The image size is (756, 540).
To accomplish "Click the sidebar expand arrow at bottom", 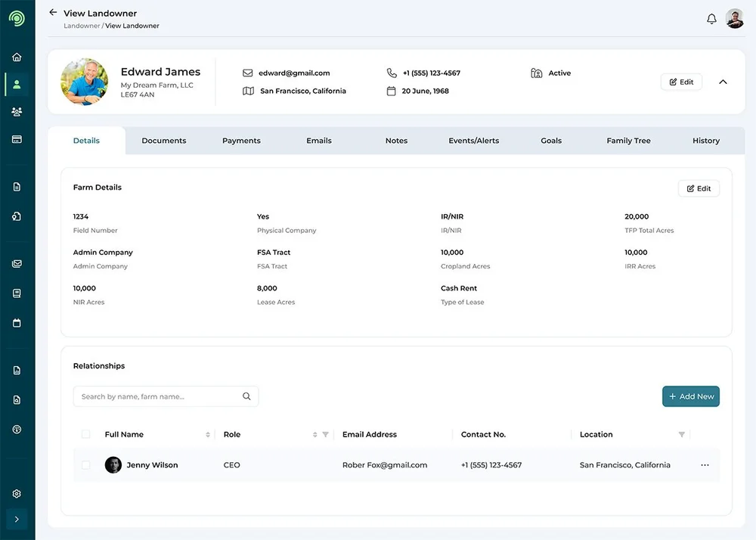I will click(x=17, y=520).
